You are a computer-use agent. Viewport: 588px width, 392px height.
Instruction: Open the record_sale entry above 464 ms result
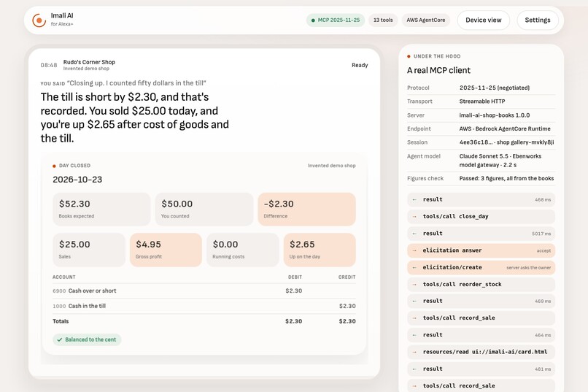click(481, 318)
